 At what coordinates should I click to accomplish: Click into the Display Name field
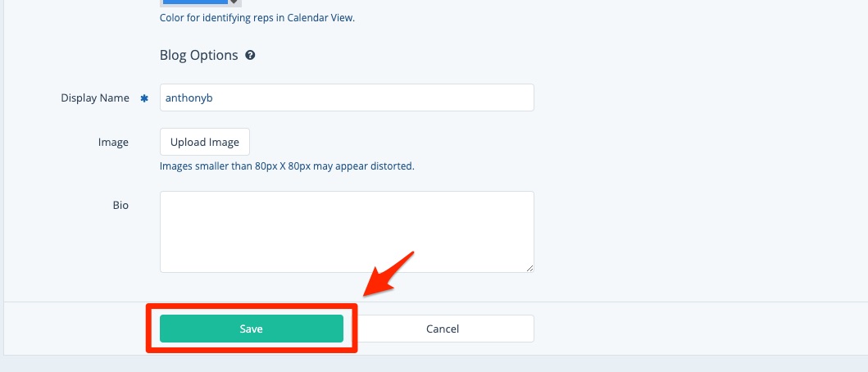[347, 98]
